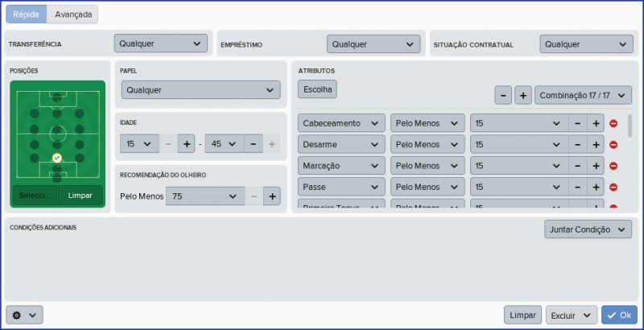This screenshot has width=644, height=330.
Task: Expand the Situação Contratual dropdown
Action: coord(586,43)
